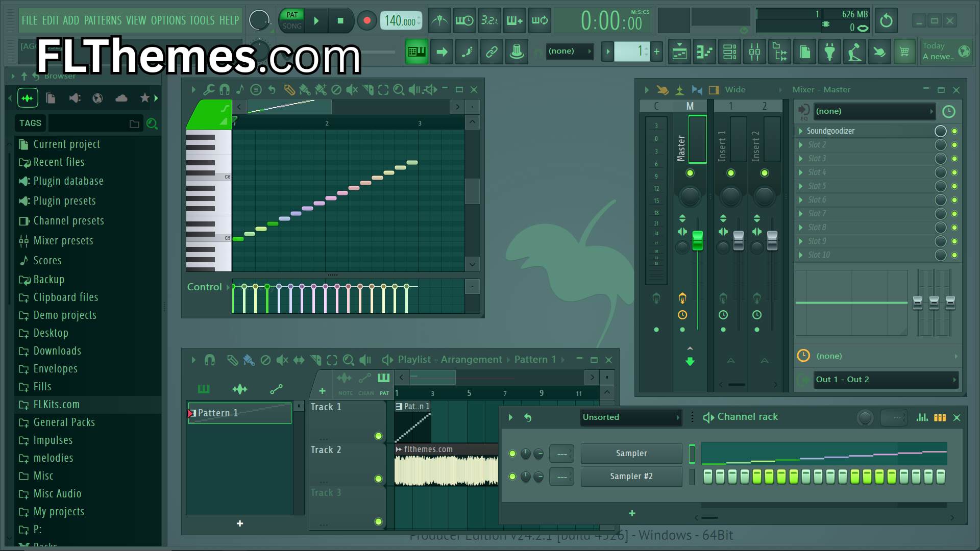Stop playback with the stop button

click(340, 21)
